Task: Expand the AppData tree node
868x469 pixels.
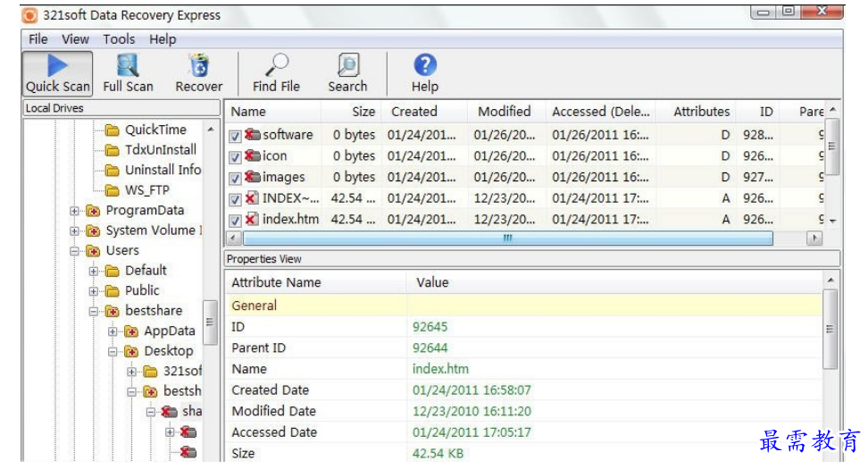Action: click(x=113, y=331)
